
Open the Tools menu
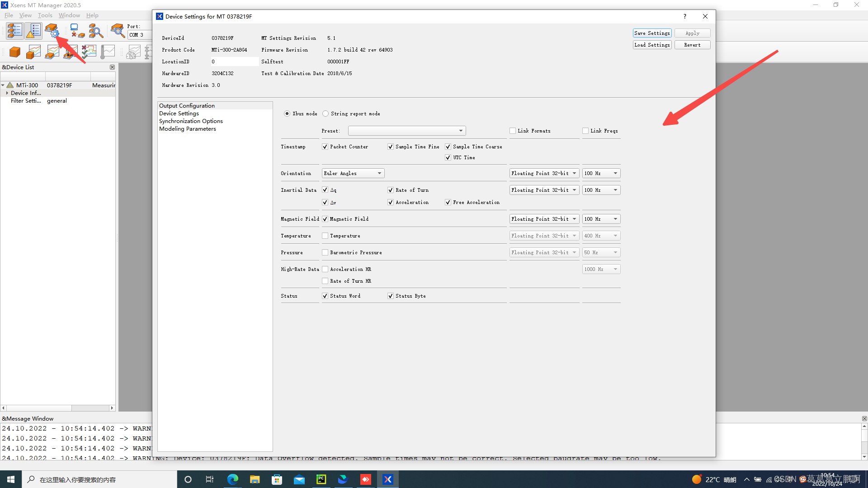tap(45, 15)
